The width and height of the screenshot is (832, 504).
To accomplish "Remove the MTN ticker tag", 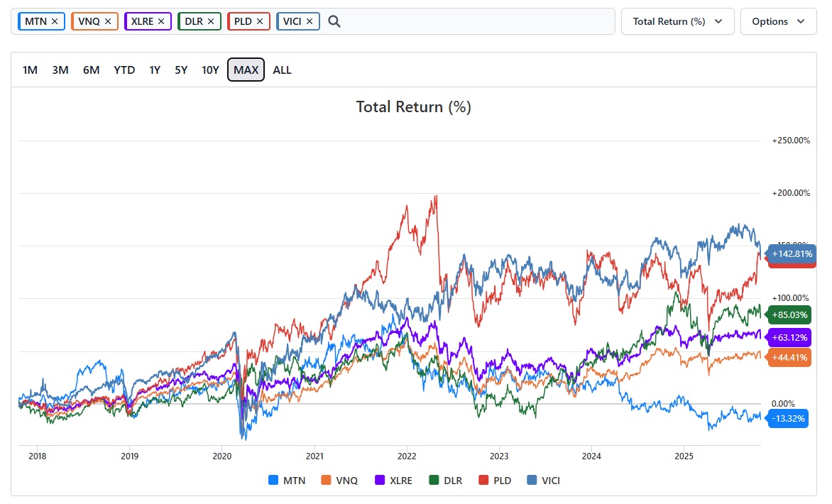I will [55, 21].
